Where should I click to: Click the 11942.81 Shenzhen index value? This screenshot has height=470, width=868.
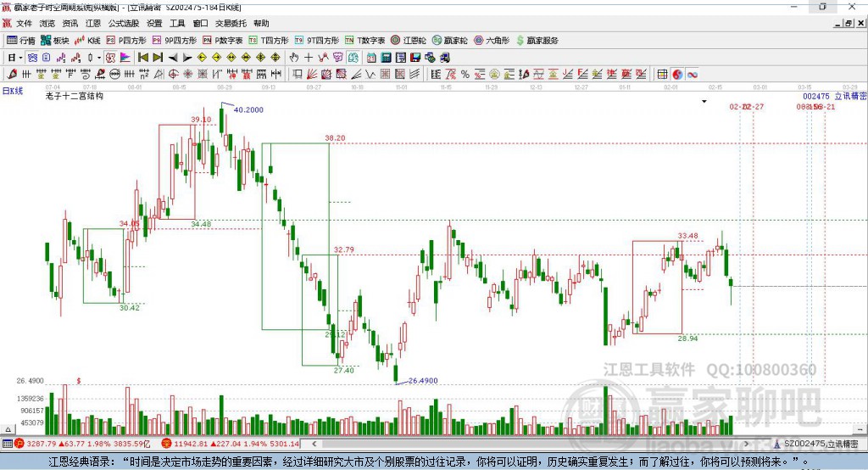[192, 444]
